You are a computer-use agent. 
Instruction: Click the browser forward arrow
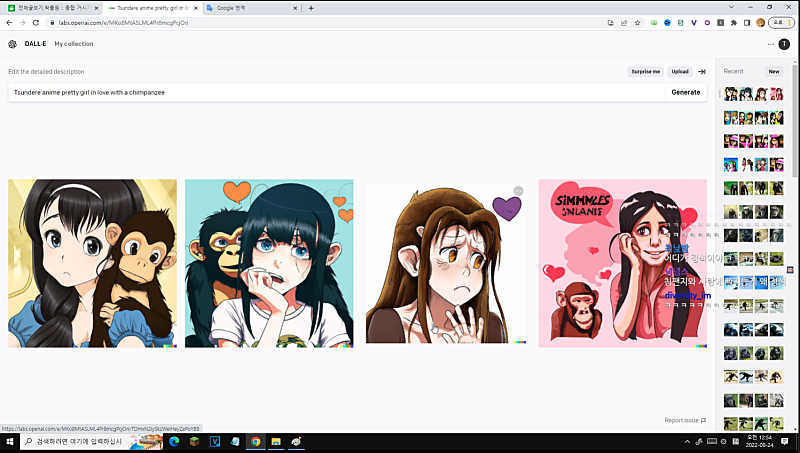(22, 22)
